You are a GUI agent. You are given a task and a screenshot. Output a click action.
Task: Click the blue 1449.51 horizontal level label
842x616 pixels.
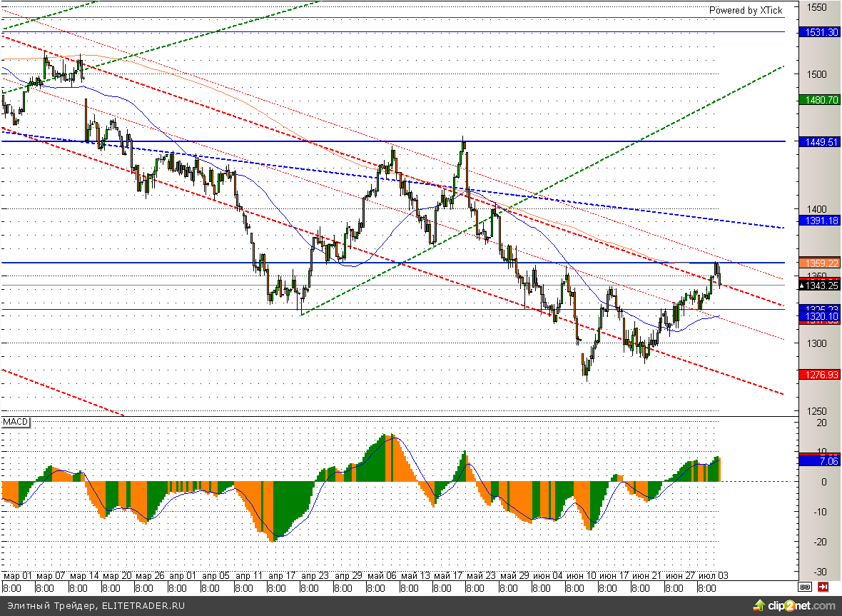820,142
